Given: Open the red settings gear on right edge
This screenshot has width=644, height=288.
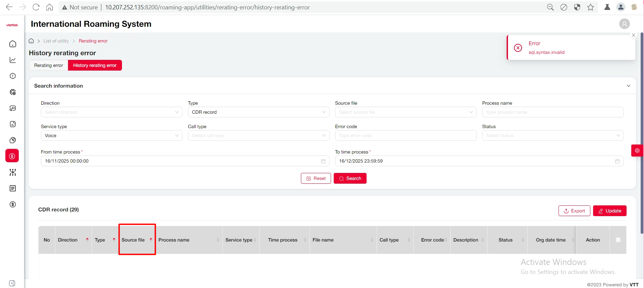Looking at the screenshot, I should click(637, 151).
